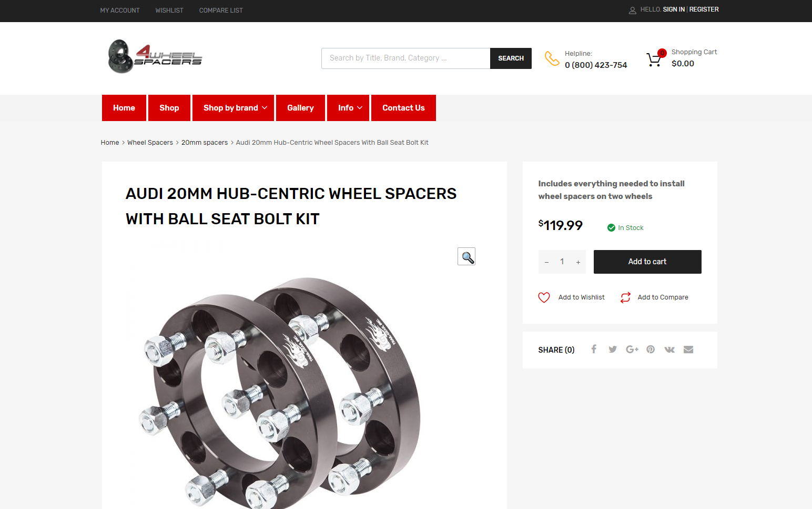The image size is (812, 509).
Task: Increase quantity with plus button
Action: click(578, 262)
